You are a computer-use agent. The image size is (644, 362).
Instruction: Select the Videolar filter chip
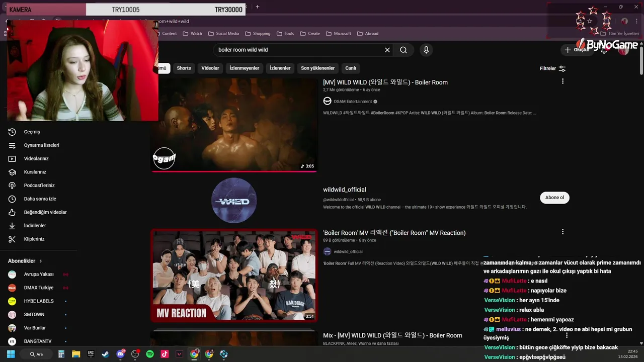[210, 68]
